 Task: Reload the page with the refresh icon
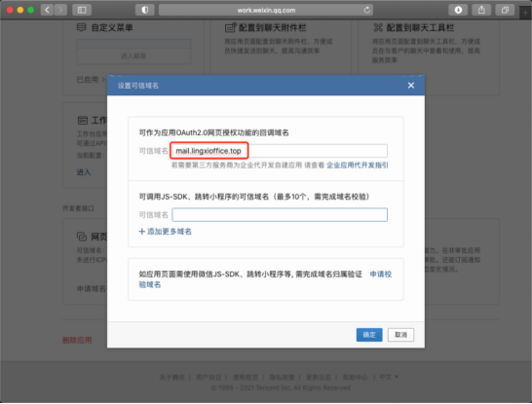click(x=366, y=10)
